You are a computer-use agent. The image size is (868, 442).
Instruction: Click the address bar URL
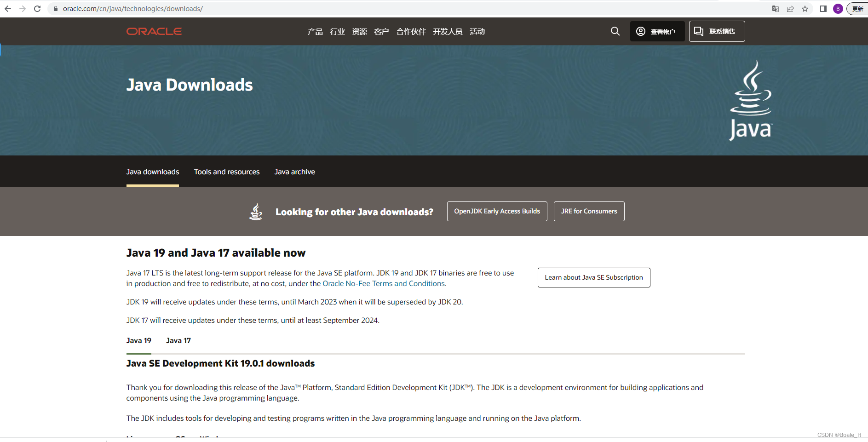[133, 9]
